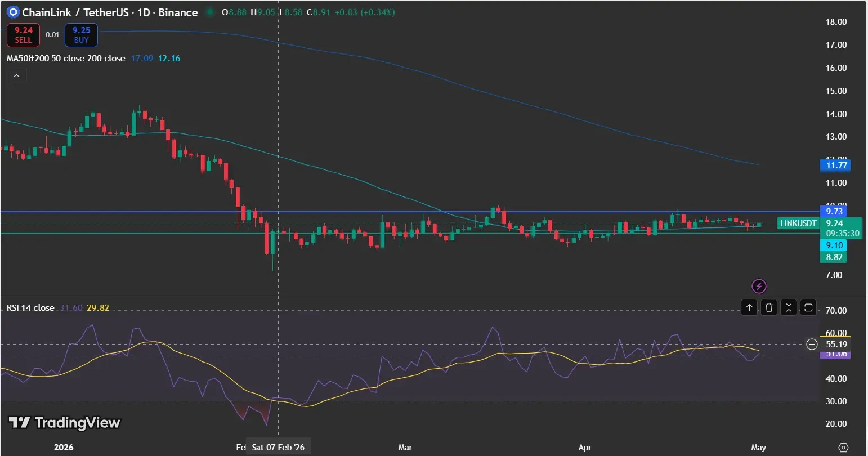Image resolution: width=868 pixels, height=456 pixels.
Task: Open the ChainLink / TetherUS symbol title
Action: click(110, 12)
